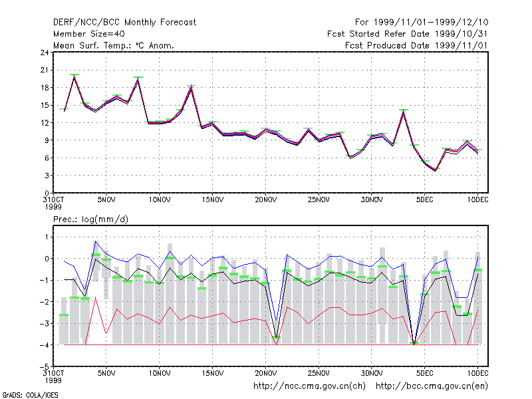Click 15NOV tick on precipitation chart axis
Image resolution: width=532 pixels, height=399 pixels.
pos(213,373)
